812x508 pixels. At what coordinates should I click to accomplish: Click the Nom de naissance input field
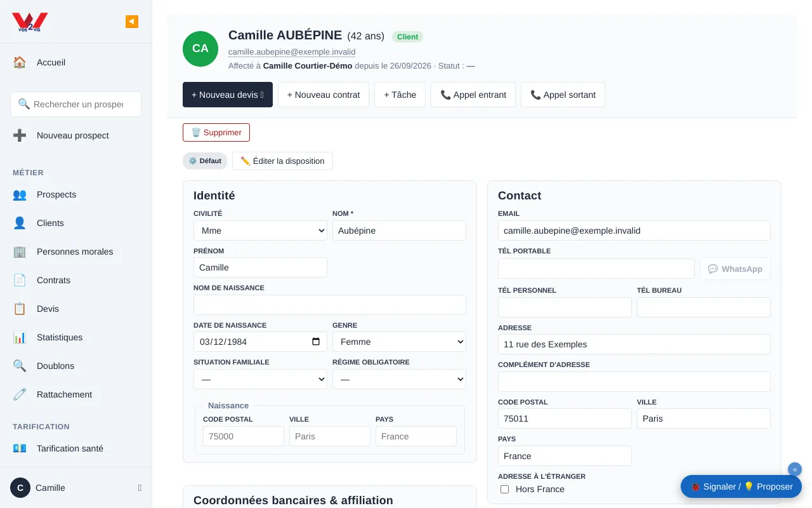click(330, 305)
